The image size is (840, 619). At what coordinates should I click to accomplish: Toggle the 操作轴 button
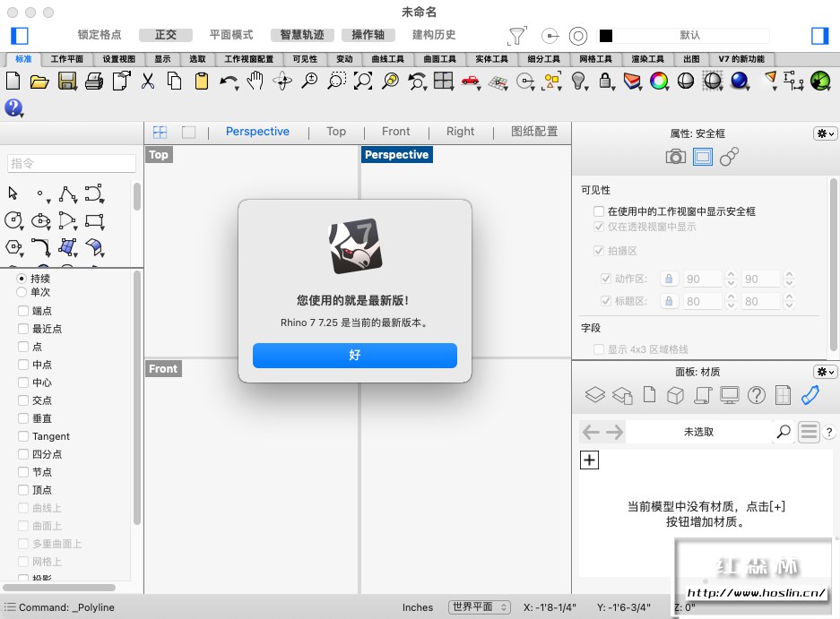(x=368, y=35)
